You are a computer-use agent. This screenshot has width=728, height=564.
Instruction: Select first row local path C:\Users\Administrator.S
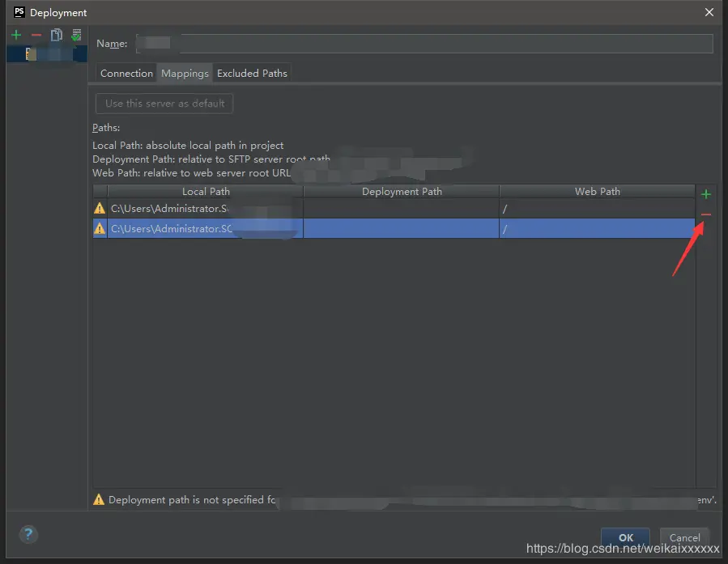[205, 209]
